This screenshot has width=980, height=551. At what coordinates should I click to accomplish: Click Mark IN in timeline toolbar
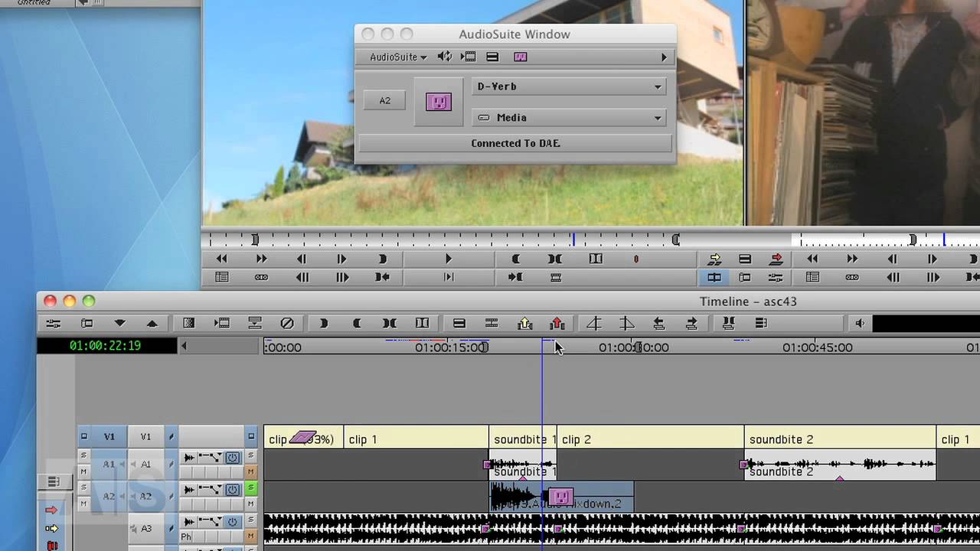click(x=324, y=324)
